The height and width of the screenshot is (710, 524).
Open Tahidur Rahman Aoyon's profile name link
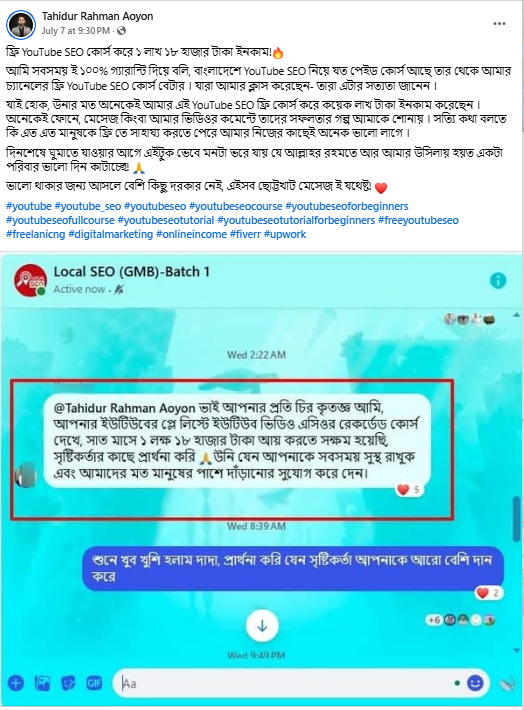[x=97, y=16]
